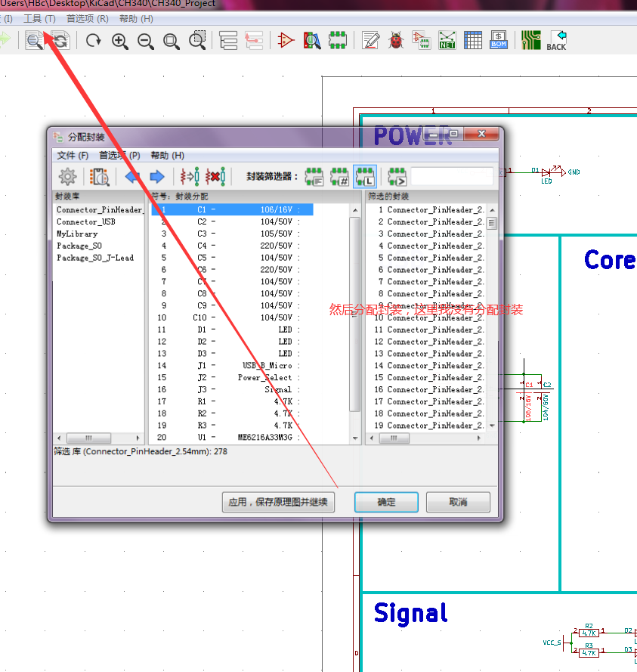View the selected footprint preview

99,176
